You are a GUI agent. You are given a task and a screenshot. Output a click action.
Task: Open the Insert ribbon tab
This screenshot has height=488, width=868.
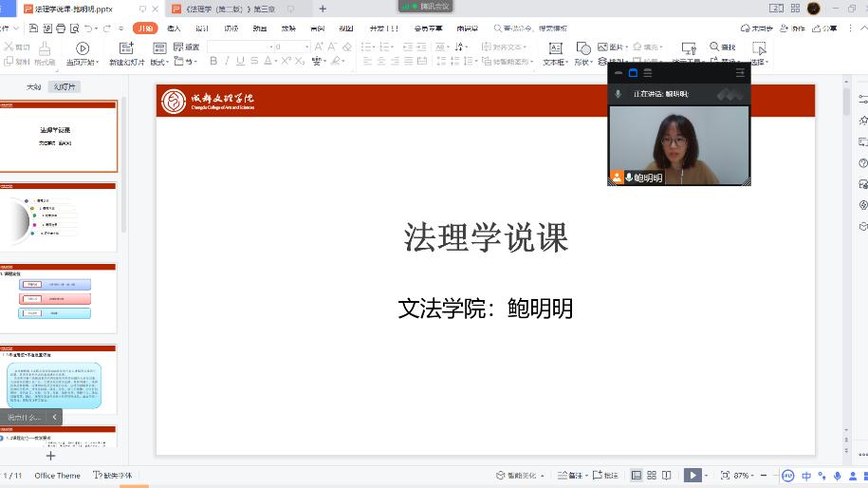click(174, 28)
